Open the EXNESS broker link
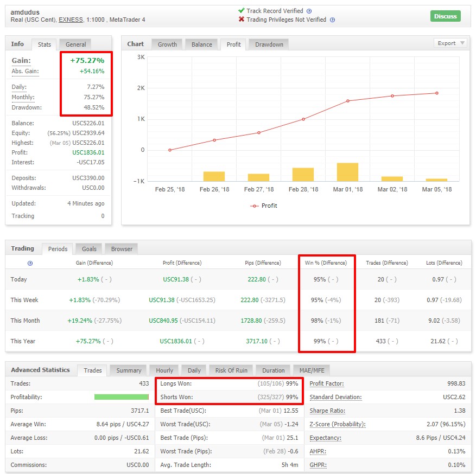Screen dimensions: 476x474 click(x=71, y=20)
